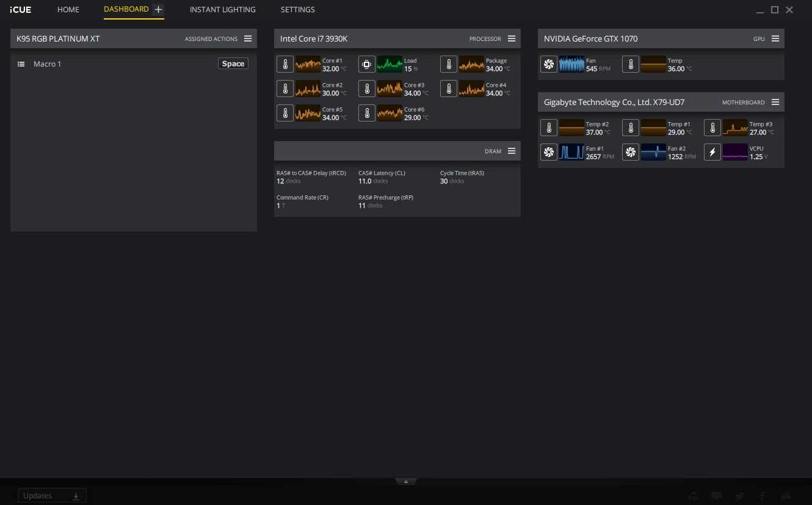Click the CPU Load green graph
Screen dimensions: 812x505
coord(390,64)
